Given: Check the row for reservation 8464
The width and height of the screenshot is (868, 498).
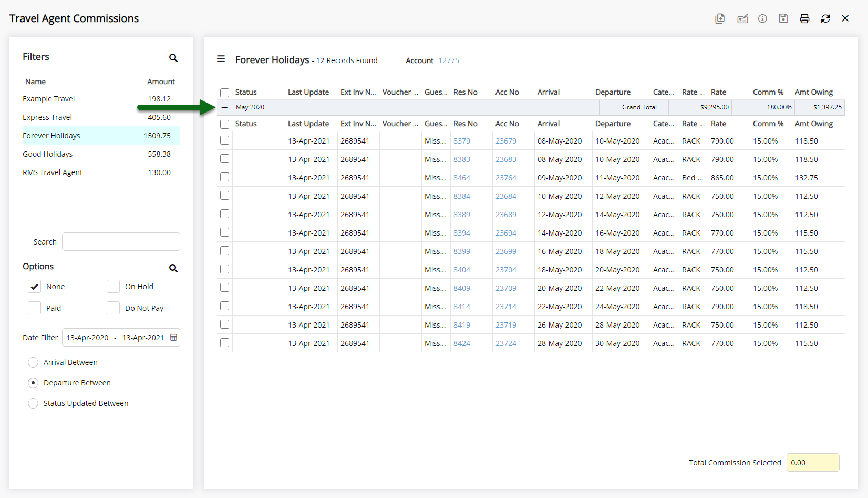Looking at the screenshot, I should [x=225, y=177].
